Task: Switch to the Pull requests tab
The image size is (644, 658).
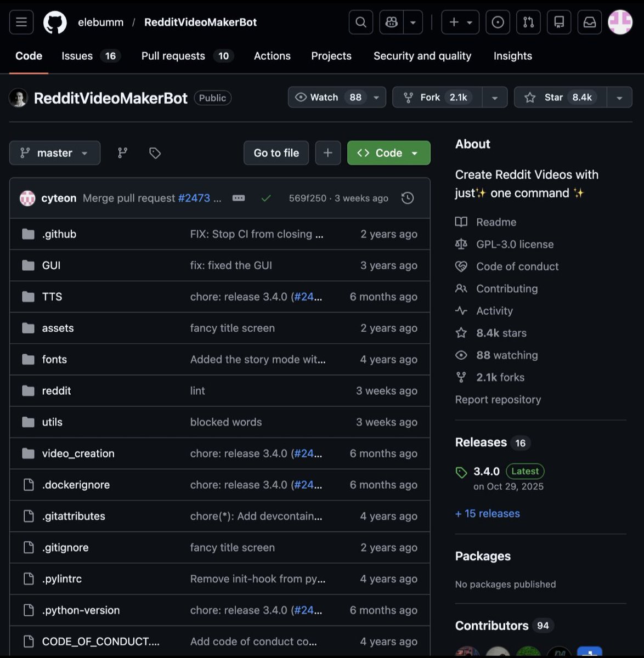Action: 187,56
